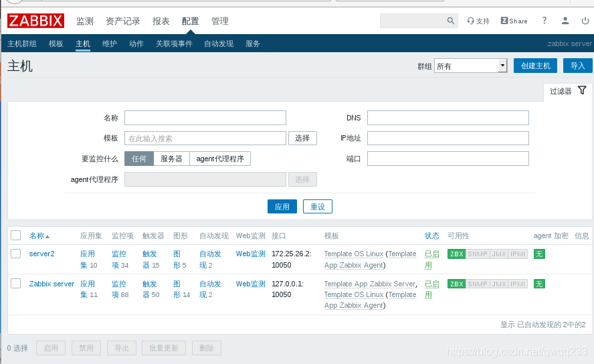Open 触发器 50 for Zabbix server
Image resolution: width=594 pixels, height=364 pixels.
tap(151, 289)
